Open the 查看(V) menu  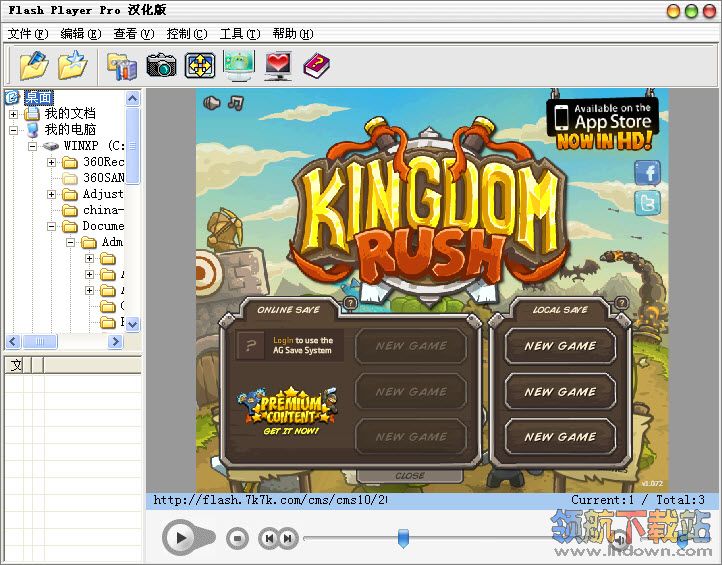[134, 34]
